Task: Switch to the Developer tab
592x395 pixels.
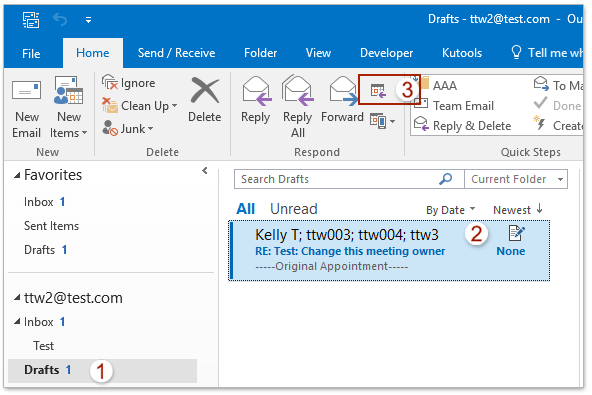Action: coord(386,53)
